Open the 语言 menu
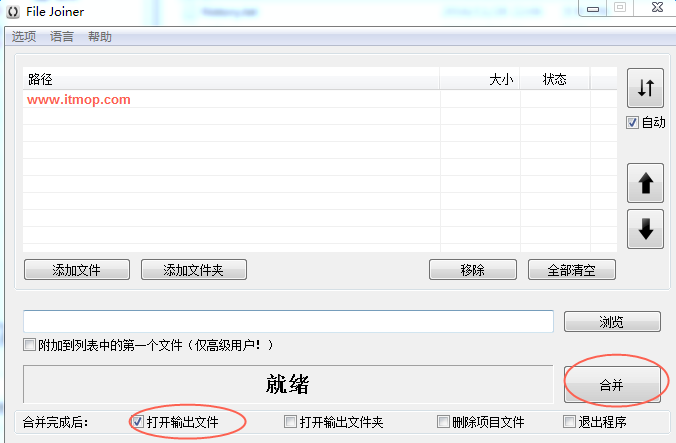676x443 pixels. click(62, 37)
